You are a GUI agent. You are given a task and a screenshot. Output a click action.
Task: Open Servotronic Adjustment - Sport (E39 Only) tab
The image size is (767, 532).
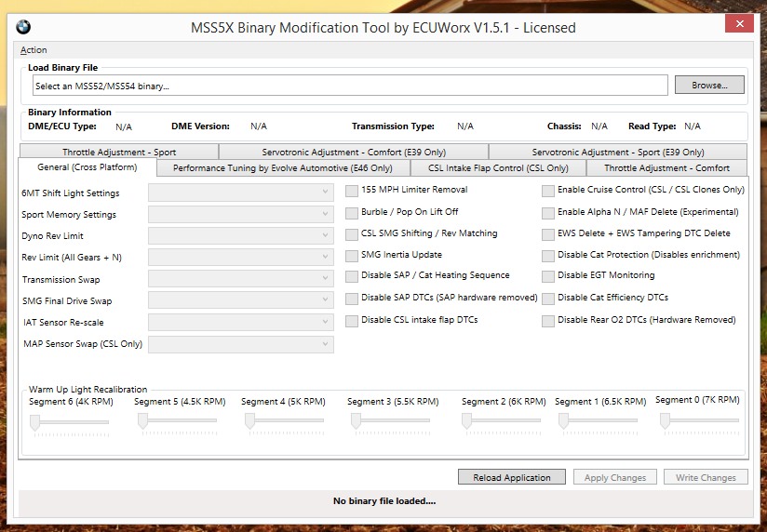tap(618, 153)
